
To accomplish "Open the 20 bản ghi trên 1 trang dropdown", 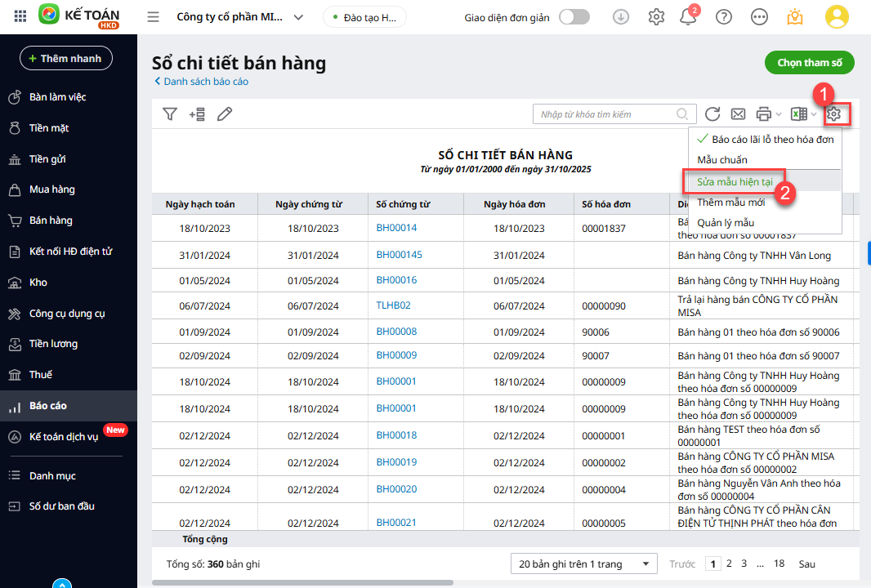I will [583, 563].
